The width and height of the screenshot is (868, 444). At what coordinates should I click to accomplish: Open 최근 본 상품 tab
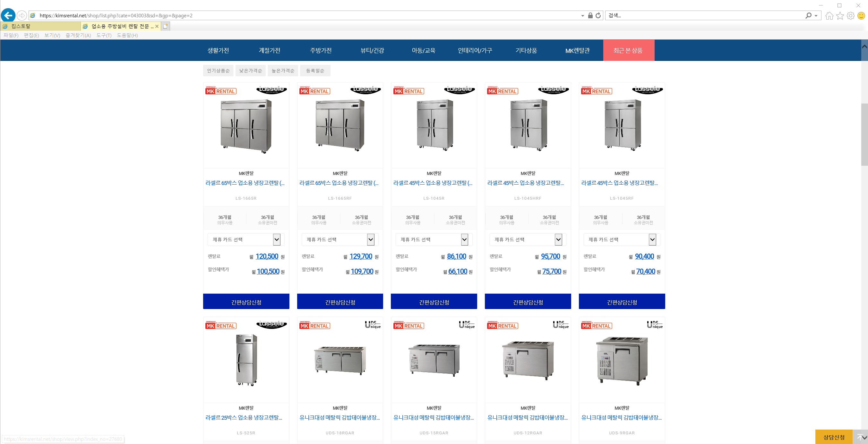click(628, 51)
